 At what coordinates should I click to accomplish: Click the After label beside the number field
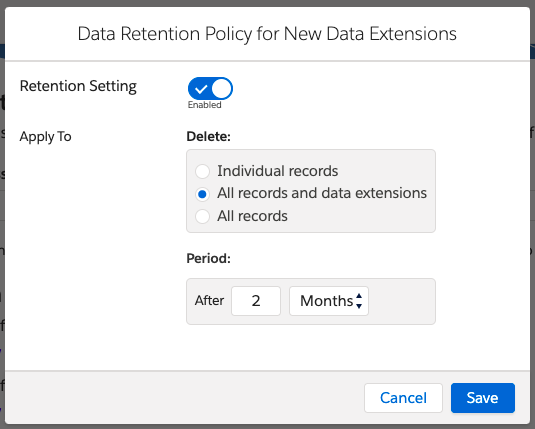click(209, 301)
